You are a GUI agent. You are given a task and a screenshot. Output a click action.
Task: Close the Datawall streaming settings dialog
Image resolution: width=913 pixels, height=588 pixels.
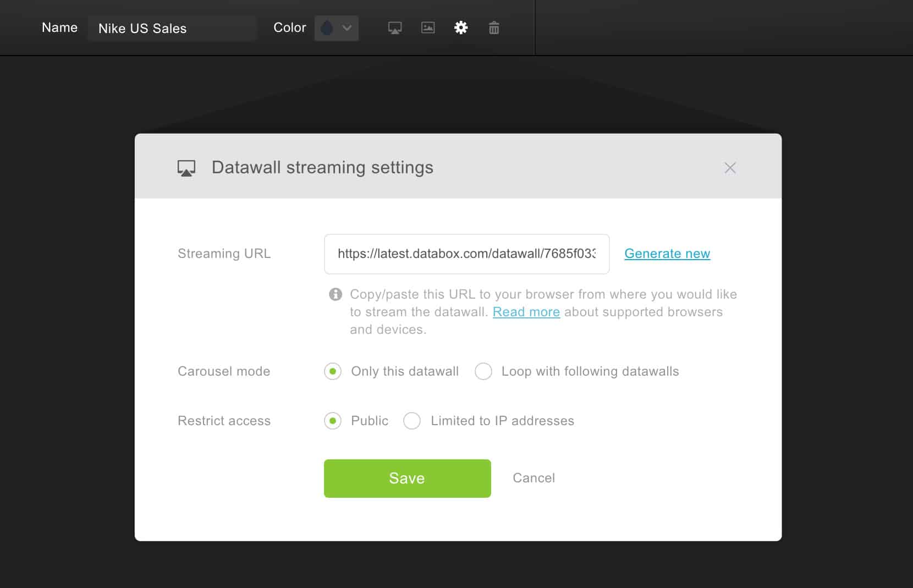point(730,168)
